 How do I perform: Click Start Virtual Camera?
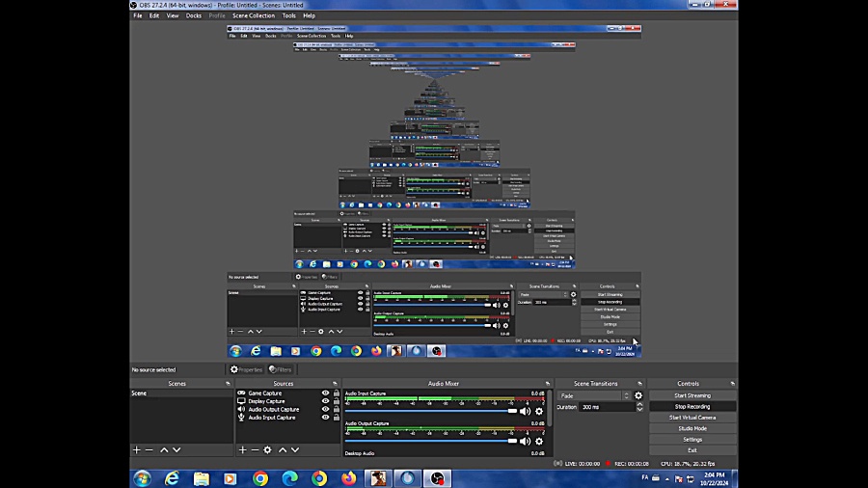(x=692, y=418)
